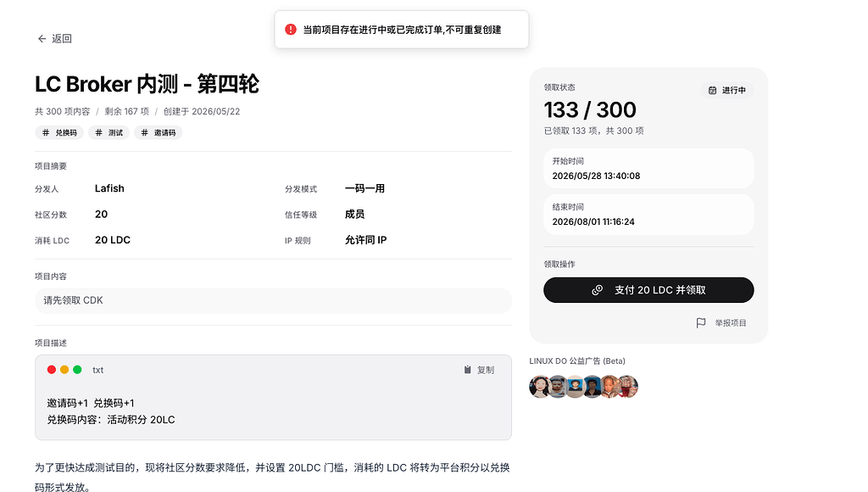Click the LINUX DO 公益广告 (Beta) label
The height and width of the screenshot is (492, 868).
click(577, 361)
